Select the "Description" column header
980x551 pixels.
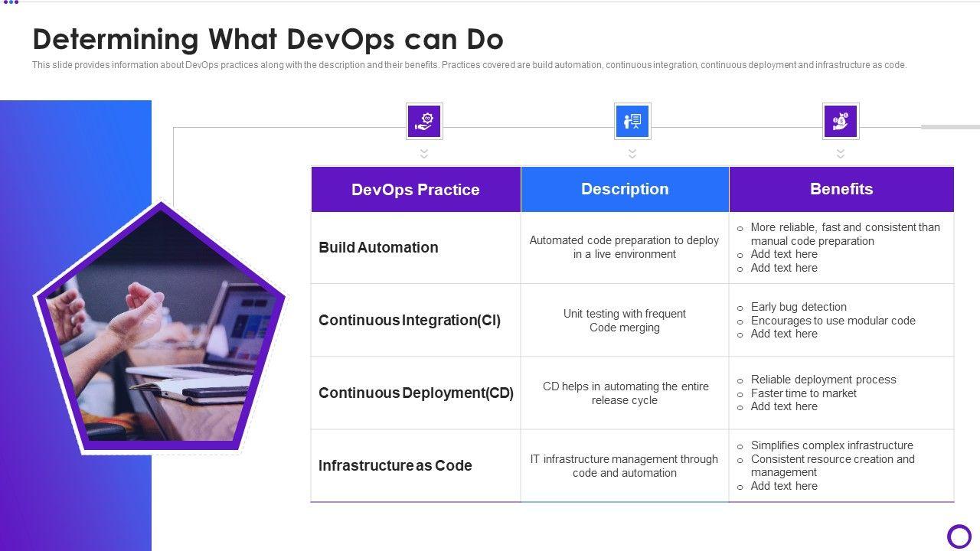click(x=625, y=189)
